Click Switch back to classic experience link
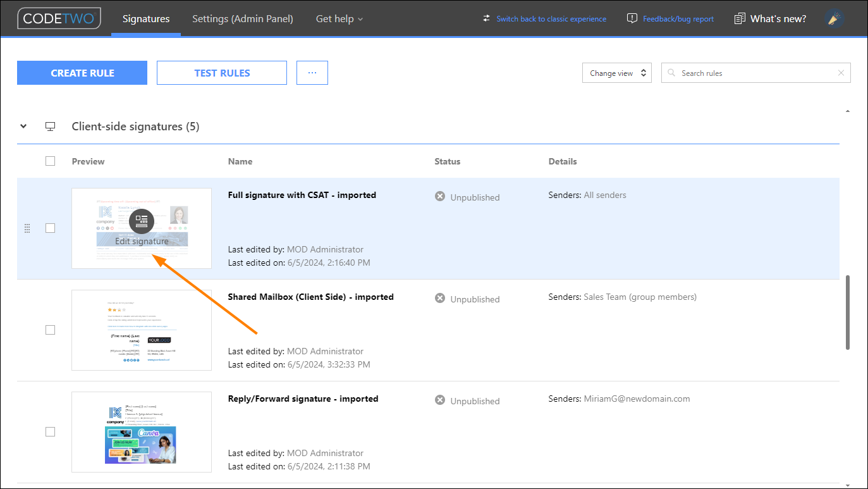This screenshot has height=489, width=868. pyautogui.click(x=551, y=19)
